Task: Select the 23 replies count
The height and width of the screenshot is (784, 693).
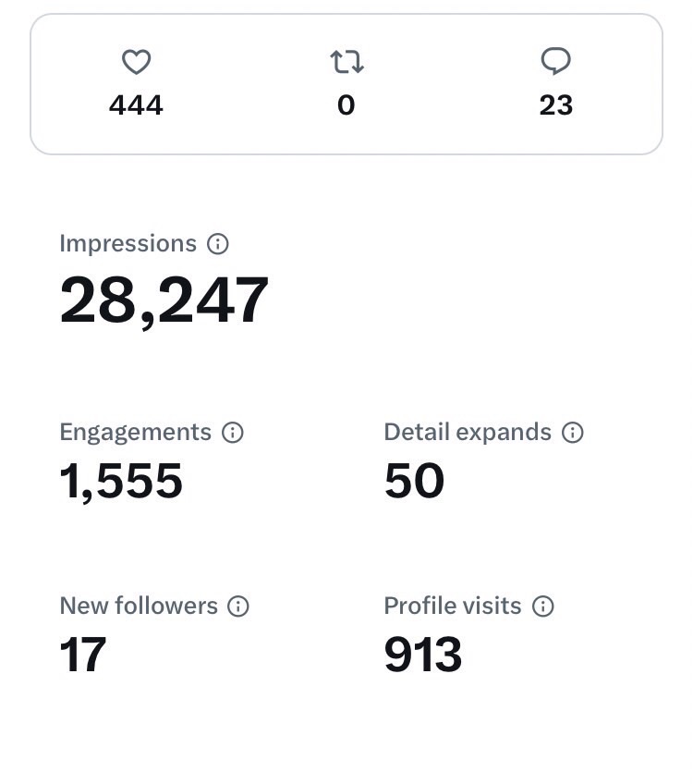Action: pos(556,105)
